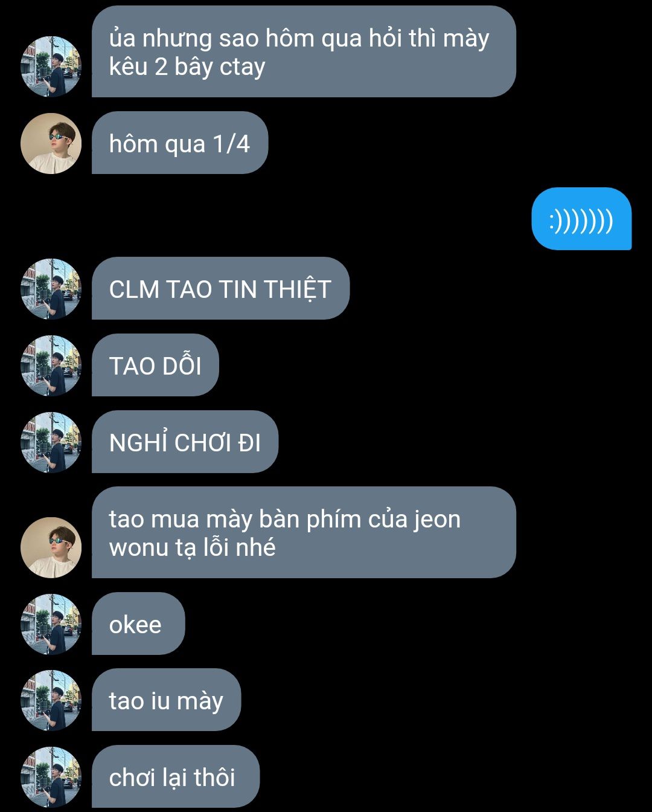Select the "tao iu mày" message bubble
Screen dimensions: 652x812
point(166,700)
